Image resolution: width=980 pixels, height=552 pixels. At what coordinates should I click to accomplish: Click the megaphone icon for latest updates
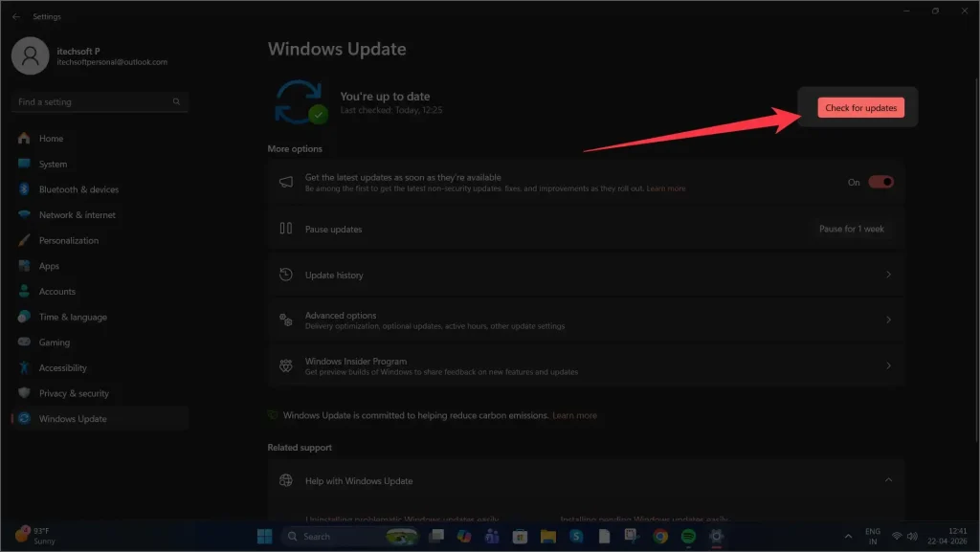pos(285,183)
